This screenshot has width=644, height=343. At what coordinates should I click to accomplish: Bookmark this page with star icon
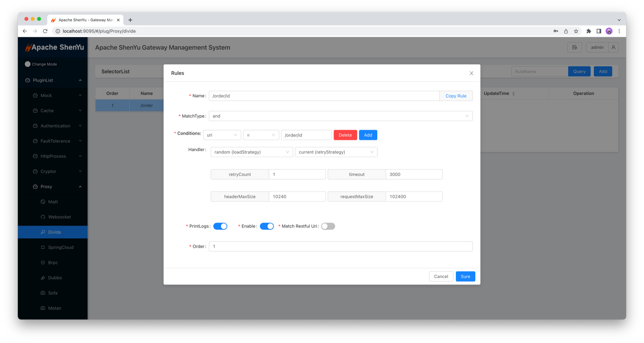[576, 31]
